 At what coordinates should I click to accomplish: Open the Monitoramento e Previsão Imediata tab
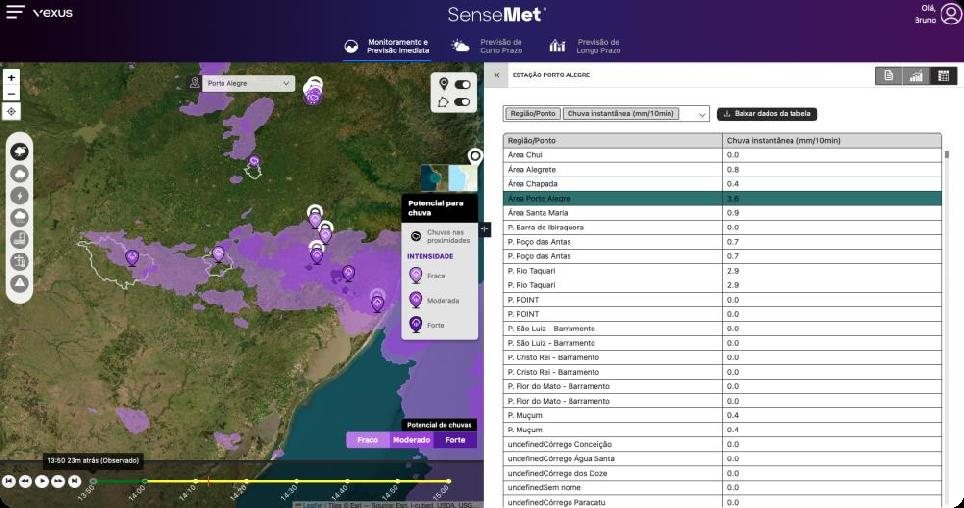[388, 46]
